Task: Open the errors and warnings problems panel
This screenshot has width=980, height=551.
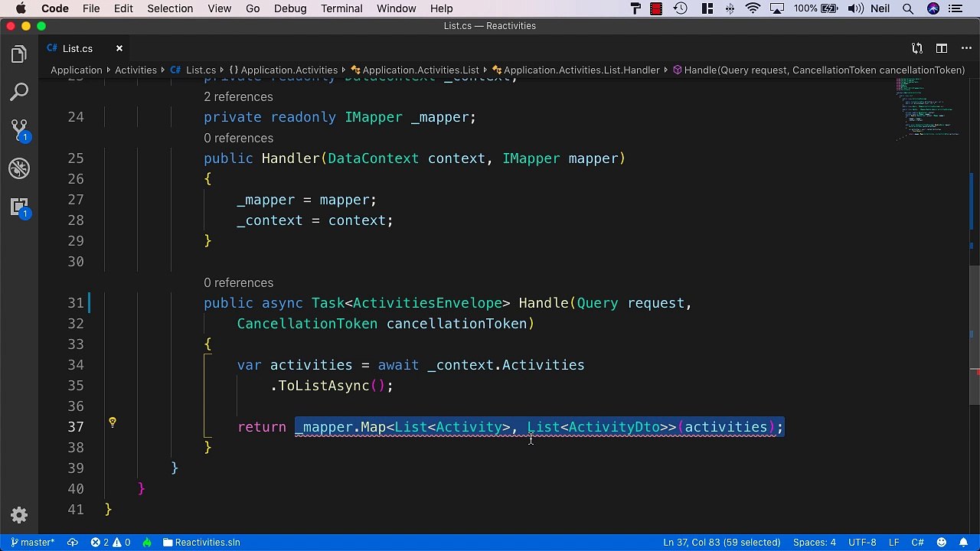Action: [x=110, y=543]
